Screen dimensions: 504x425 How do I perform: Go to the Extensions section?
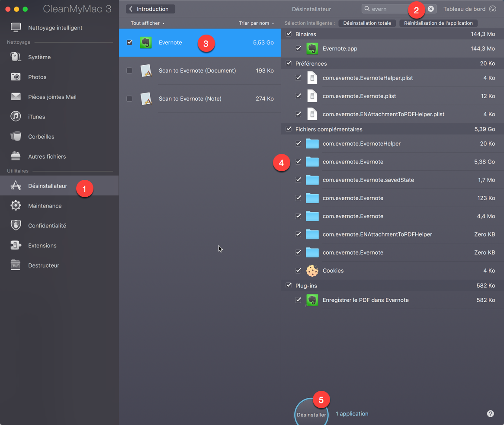59,246
